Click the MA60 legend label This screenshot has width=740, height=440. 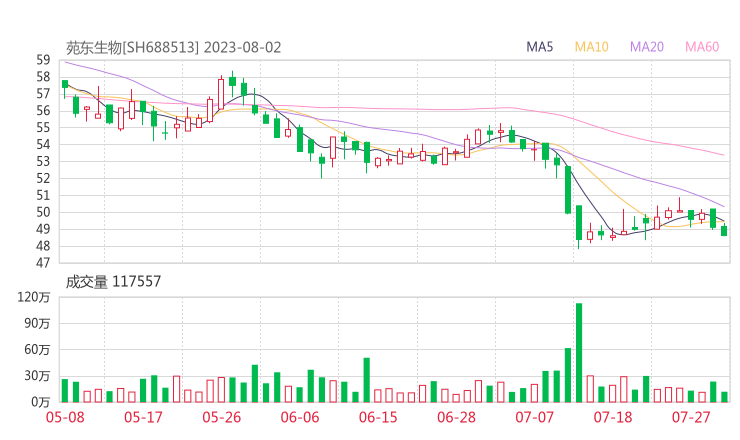(x=702, y=47)
